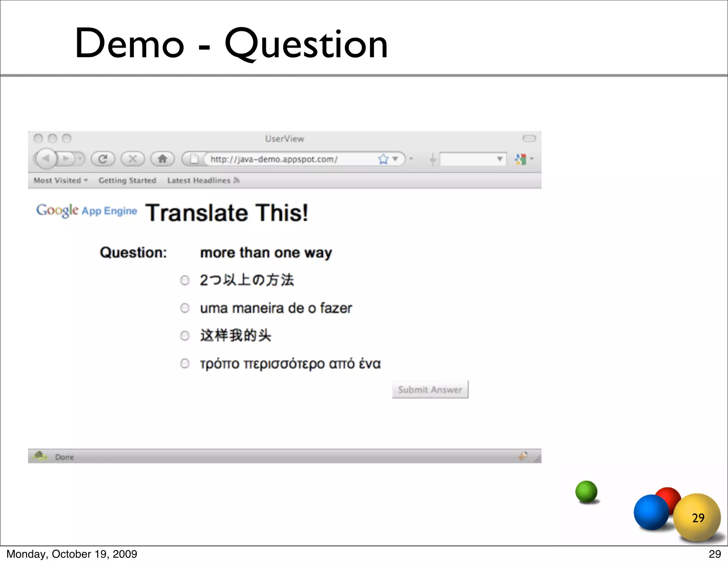The width and height of the screenshot is (728, 564).
Task: Bookmark page with the star icon
Action: pyautogui.click(x=383, y=159)
